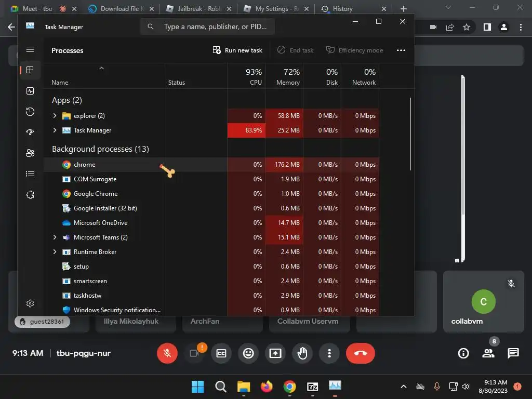Open Startup apps page in sidebar

(30, 132)
